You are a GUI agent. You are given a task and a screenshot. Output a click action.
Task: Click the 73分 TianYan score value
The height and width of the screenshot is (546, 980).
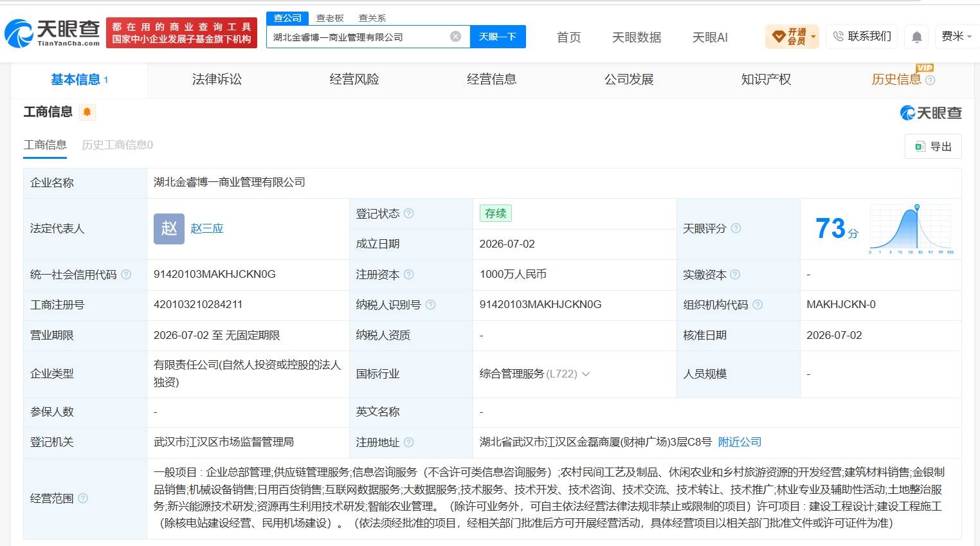pos(837,228)
